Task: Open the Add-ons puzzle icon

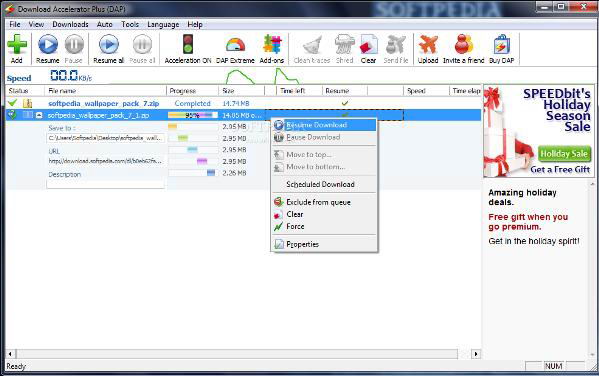Action: [x=272, y=44]
